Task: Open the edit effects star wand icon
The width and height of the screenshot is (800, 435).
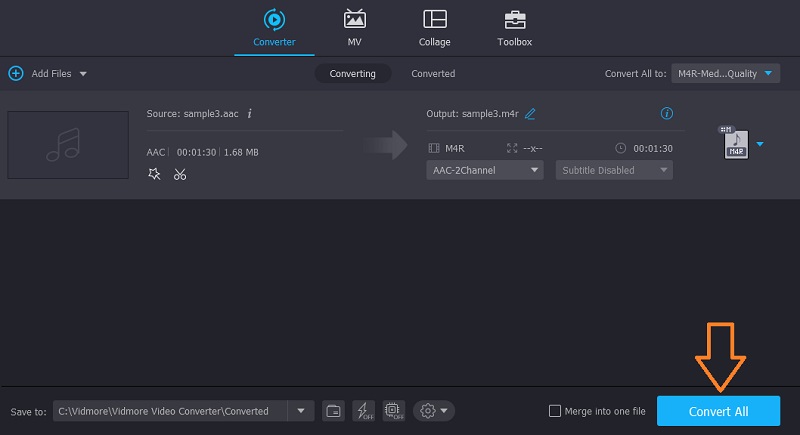Action: tap(154, 174)
